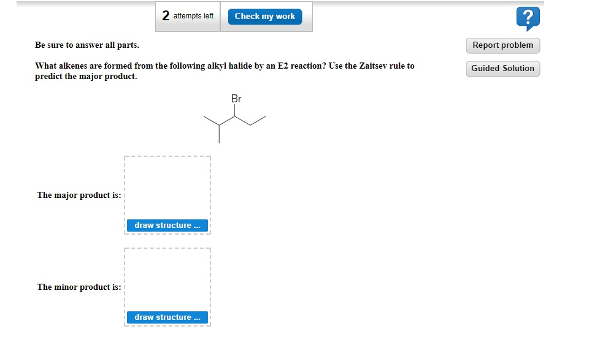Click the Br label on the structure
The image size is (611, 364).
click(x=236, y=98)
